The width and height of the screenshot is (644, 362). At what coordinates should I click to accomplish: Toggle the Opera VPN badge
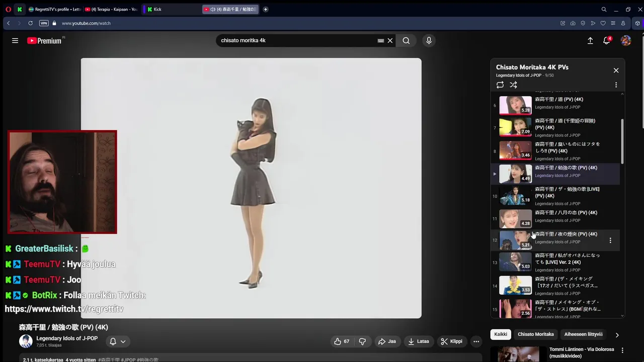pos(44,23)
